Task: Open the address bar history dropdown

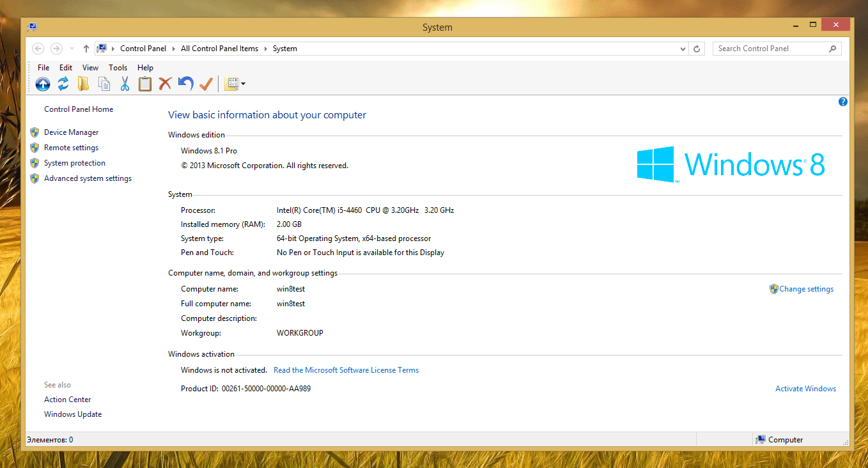Action: 683,49
